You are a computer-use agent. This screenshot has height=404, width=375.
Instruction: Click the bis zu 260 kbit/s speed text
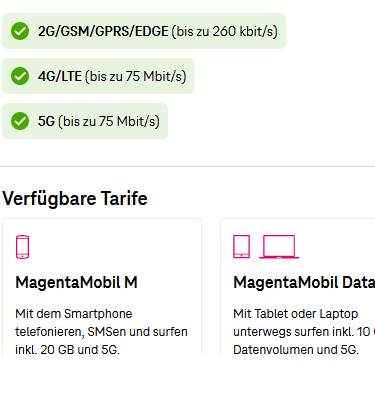[225, 31]
